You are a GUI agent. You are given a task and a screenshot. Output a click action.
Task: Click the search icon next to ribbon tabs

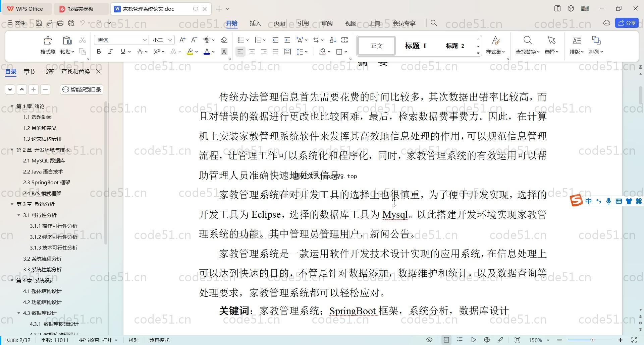tap(434, 23)
